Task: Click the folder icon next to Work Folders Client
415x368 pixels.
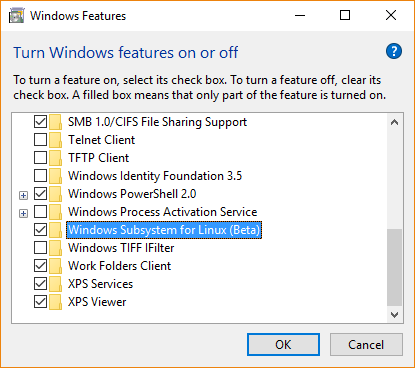Action: click(55, 266)
